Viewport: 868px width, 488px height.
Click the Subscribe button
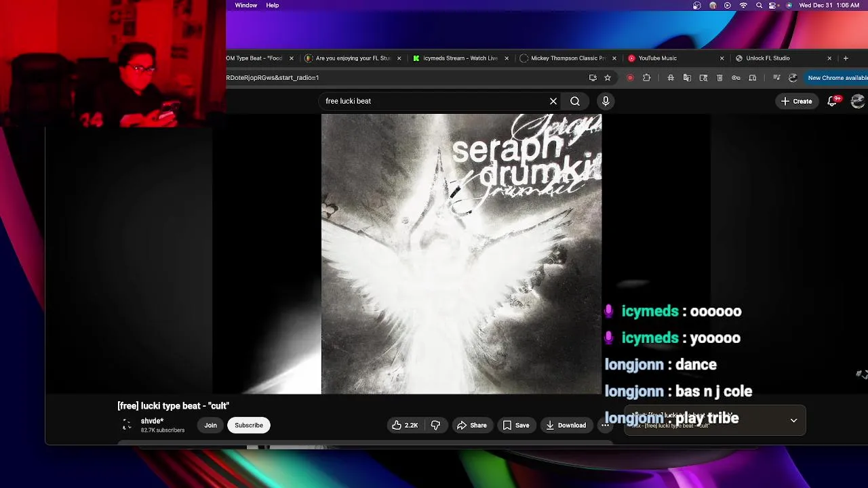tap(249, 425)
